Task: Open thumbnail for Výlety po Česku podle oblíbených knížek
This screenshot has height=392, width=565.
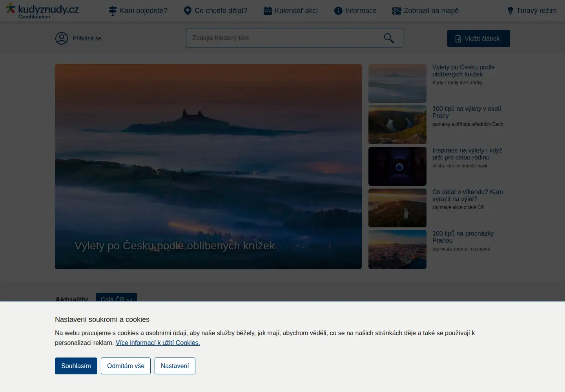Action: point(397,83)
